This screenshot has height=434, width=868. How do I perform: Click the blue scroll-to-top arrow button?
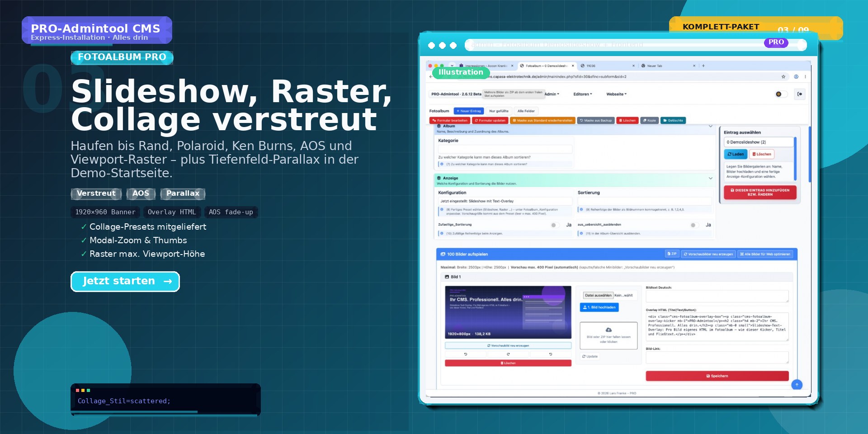pos(797,385)
